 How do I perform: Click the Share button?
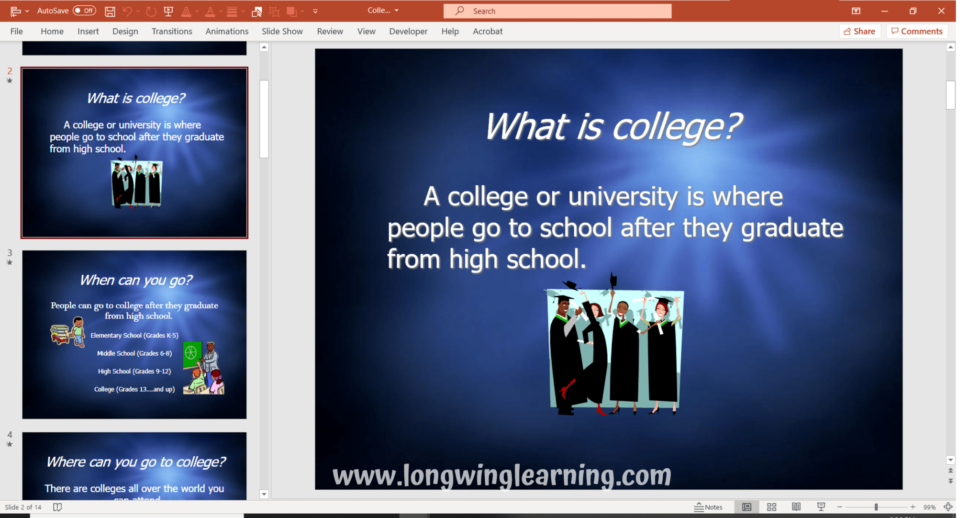tap(860, 31)
